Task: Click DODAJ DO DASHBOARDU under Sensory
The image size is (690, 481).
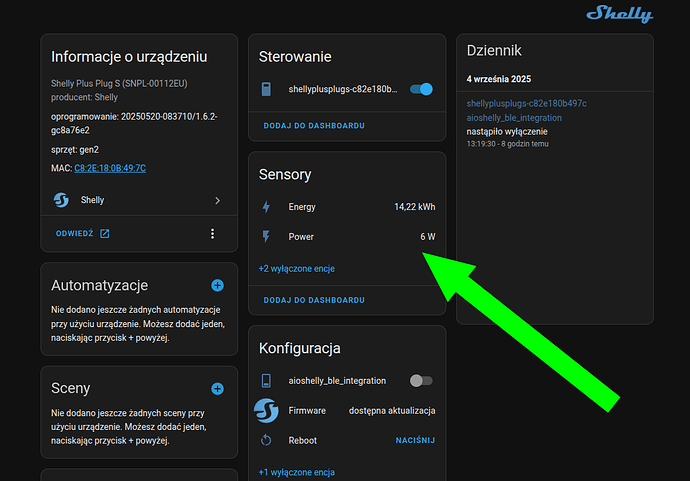Action: [313, 300]
